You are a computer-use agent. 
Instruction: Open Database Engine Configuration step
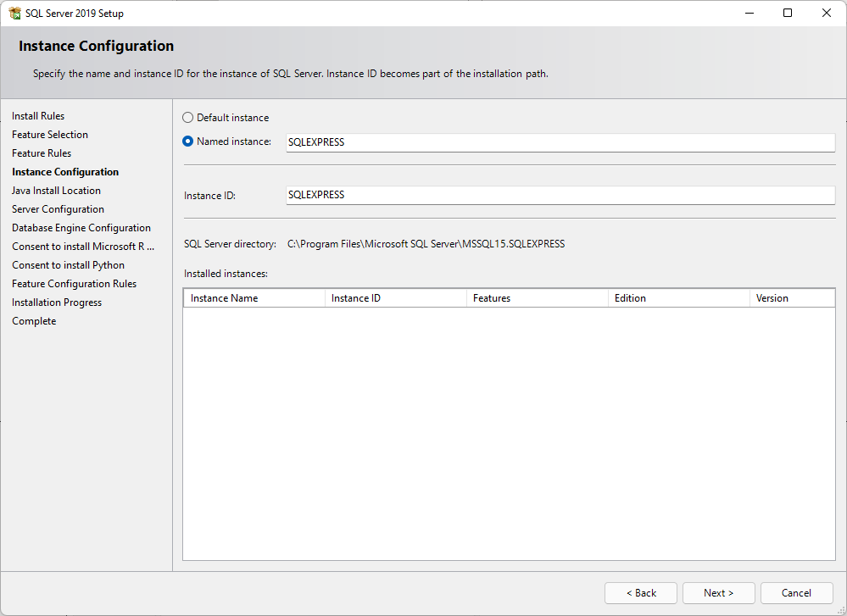[x=81, y=228]
